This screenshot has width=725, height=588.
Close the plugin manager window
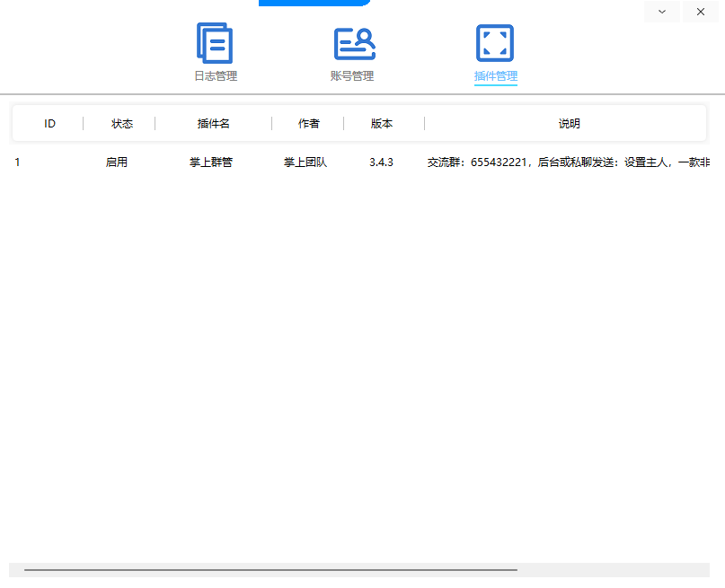click(x=701, y=12)
